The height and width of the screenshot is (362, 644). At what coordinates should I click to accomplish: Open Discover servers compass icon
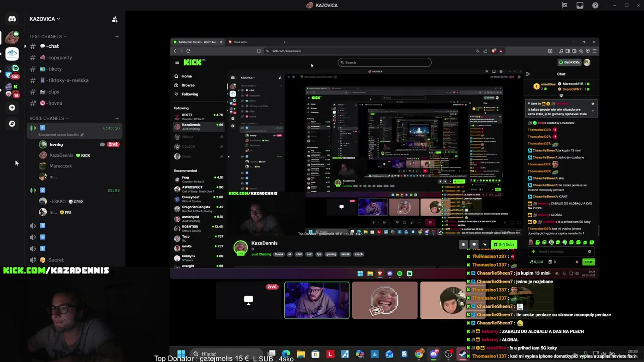pos(12,124)
